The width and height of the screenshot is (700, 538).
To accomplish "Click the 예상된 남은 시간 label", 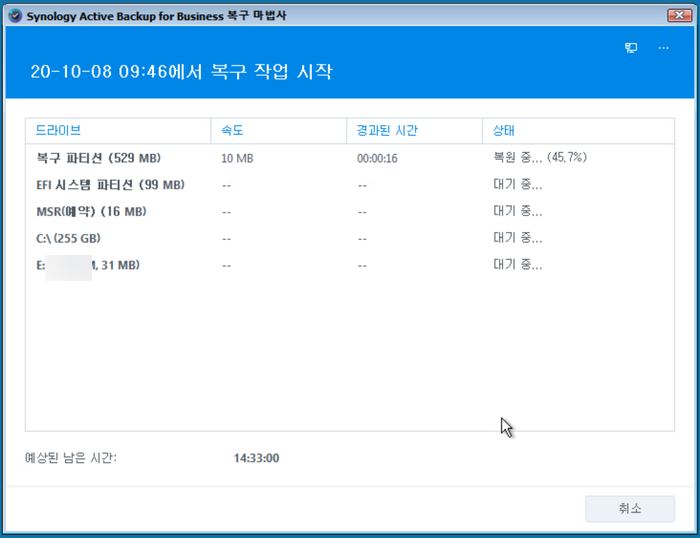I will (x=71, y=458).
